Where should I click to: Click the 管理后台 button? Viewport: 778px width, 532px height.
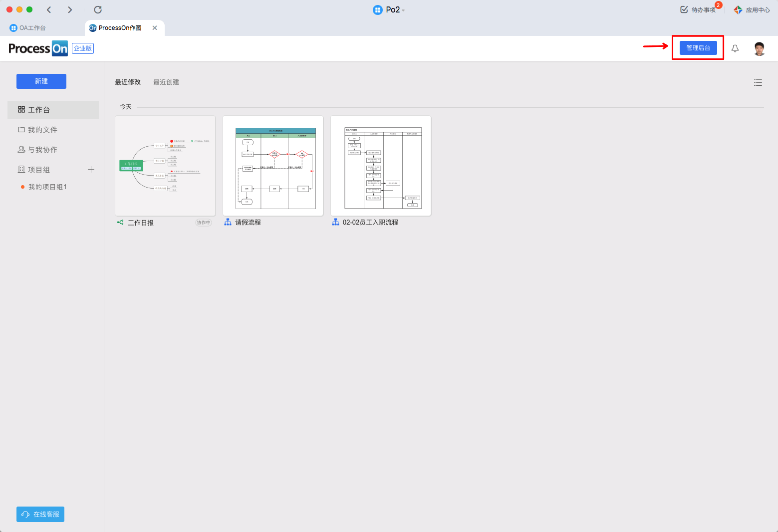[x=698, y=48]
